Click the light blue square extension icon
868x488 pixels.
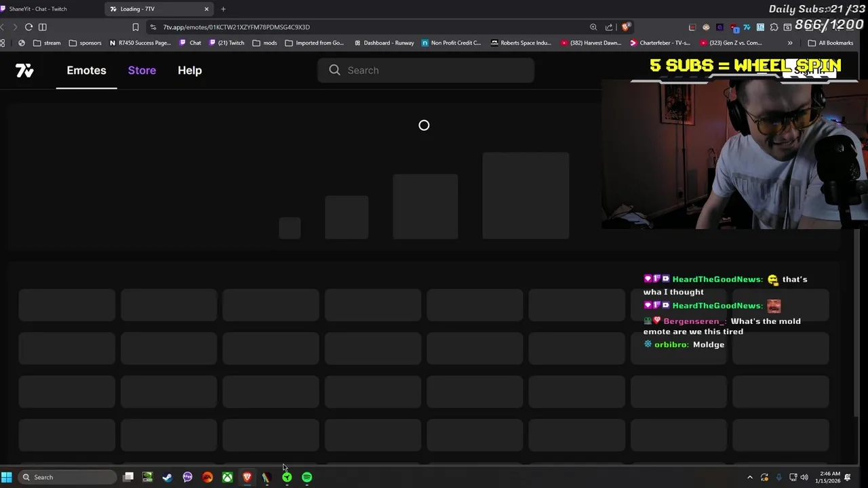coord(760,27)
